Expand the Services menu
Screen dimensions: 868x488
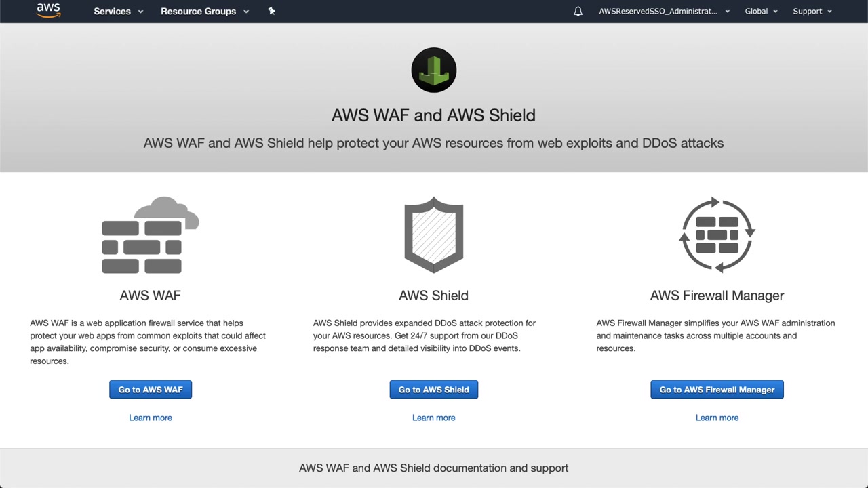click(x=119, y=12)
